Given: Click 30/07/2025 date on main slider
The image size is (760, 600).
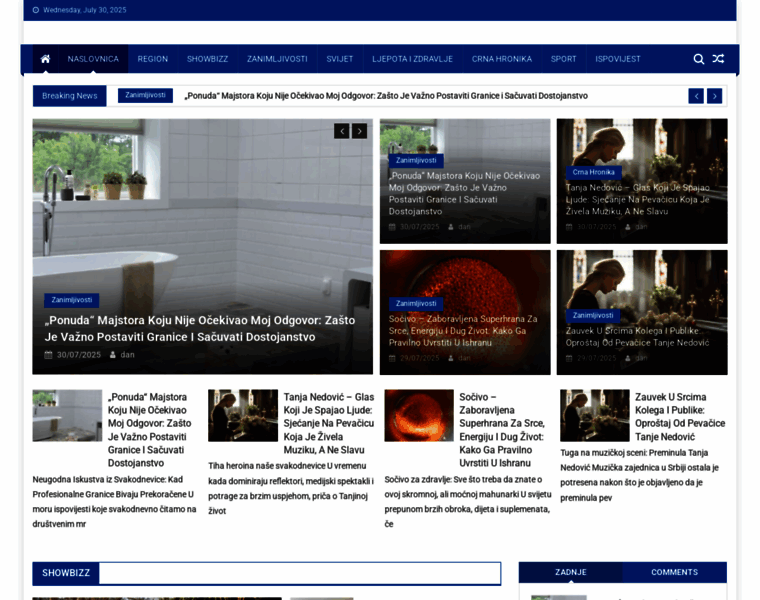Looking at the screenshot, I should pos(79,355).
